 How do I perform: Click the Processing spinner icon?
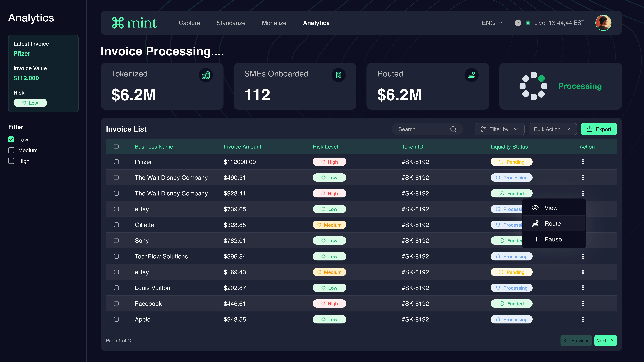tap(533, 86)
